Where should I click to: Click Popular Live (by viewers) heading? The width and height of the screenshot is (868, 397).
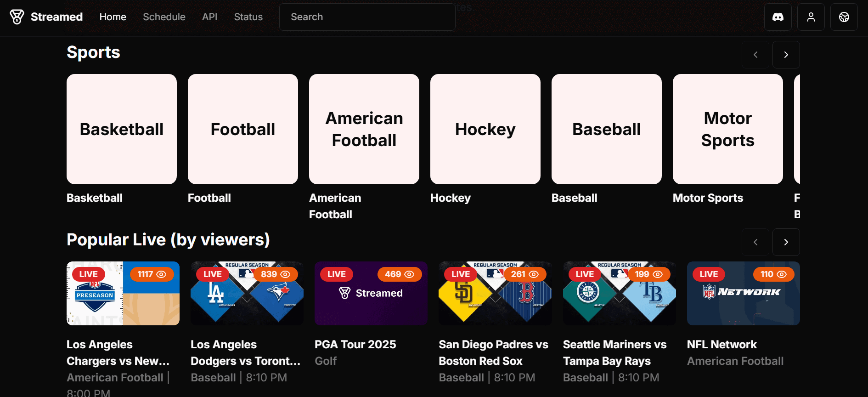click(x=168, y=240)
